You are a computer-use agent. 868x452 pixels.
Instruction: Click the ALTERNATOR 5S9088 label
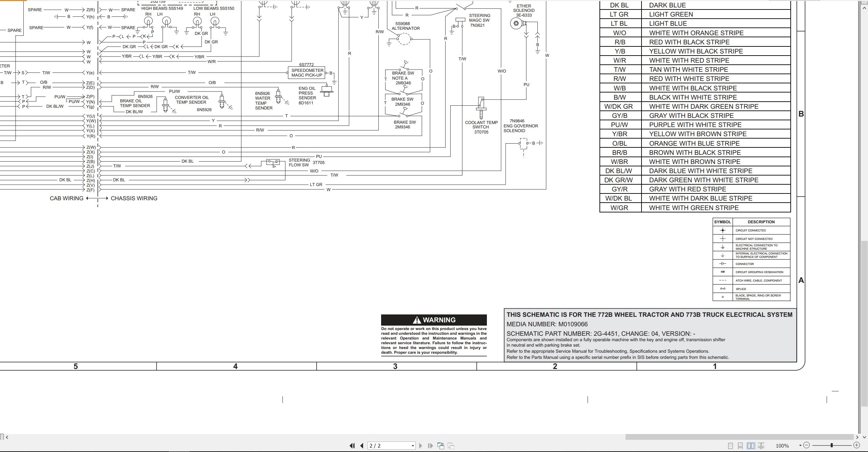406,26
